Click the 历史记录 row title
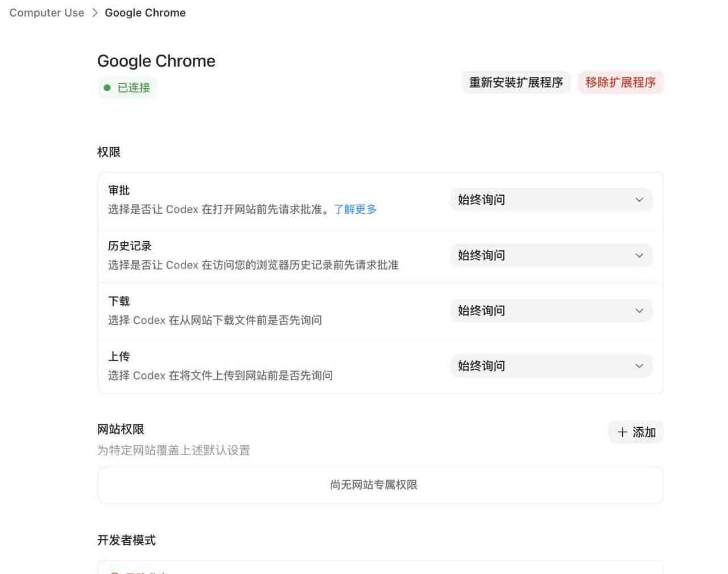Screen dimensions: 728x574 tap(130, 246)
